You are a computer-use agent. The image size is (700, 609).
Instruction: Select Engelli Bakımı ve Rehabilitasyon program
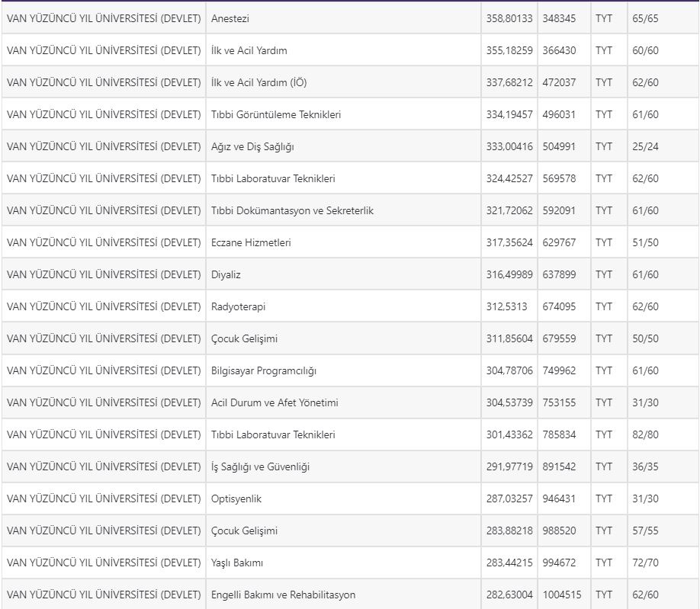[x=284, y=595]
